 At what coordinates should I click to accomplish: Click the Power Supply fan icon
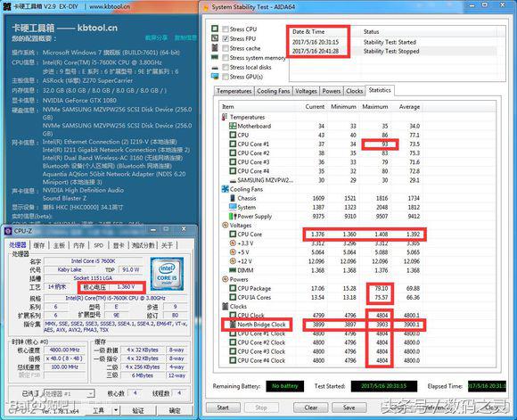[x=233, y=217]
